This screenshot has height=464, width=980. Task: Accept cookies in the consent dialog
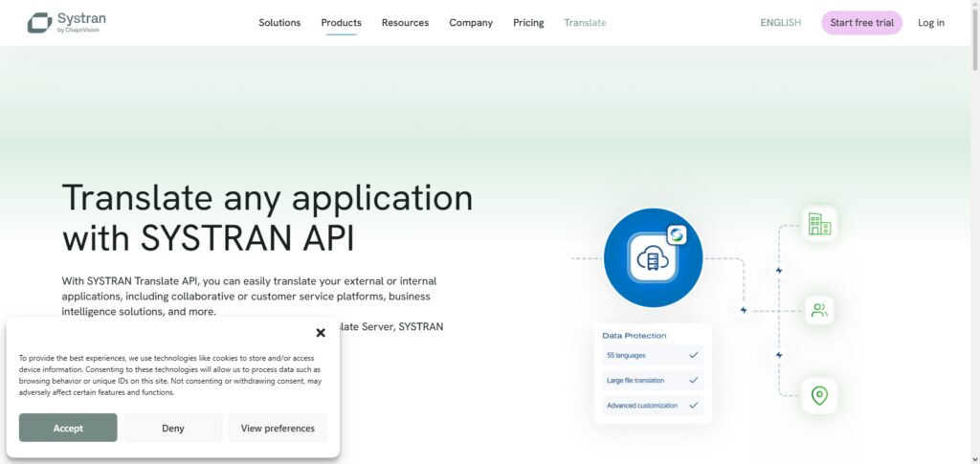68,428
